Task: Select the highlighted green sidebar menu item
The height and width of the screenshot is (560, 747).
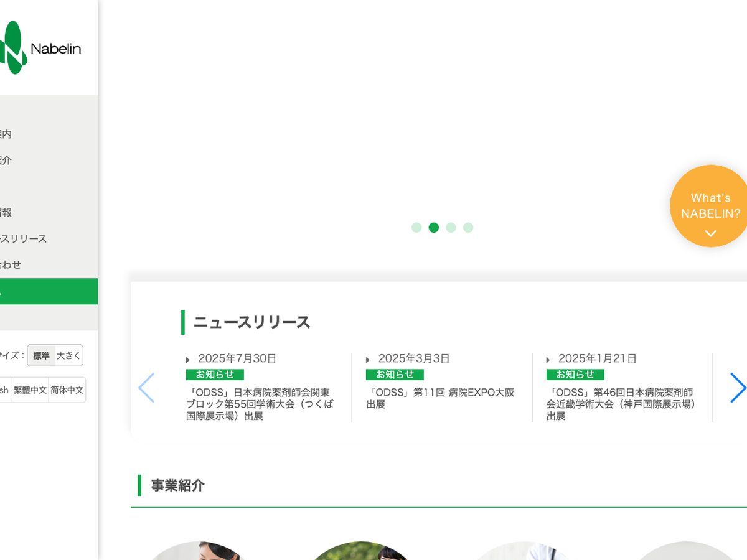Action: 49,291
